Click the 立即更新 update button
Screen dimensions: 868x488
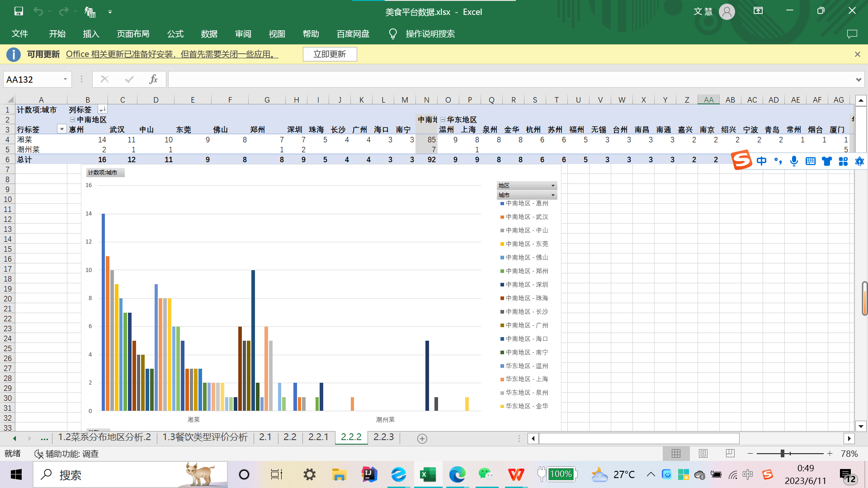tap(330, 54)
